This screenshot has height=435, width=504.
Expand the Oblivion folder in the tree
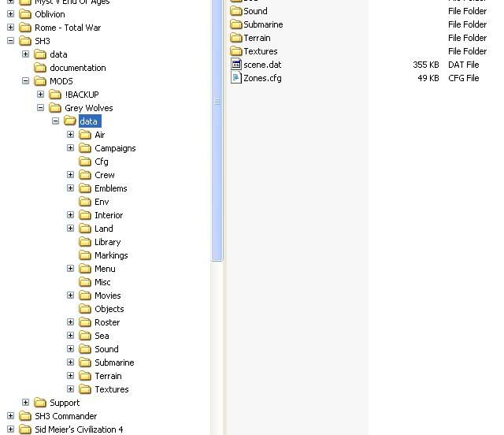click(x=10, y=14)
